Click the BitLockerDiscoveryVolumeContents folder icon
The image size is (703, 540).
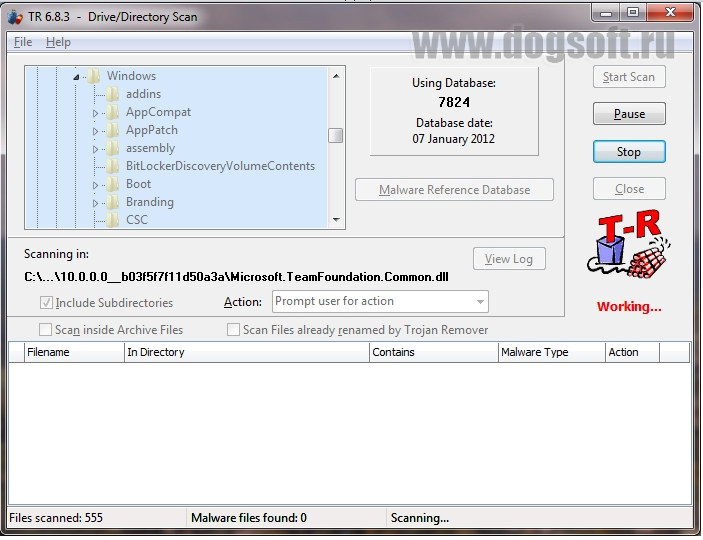[113, 165]
